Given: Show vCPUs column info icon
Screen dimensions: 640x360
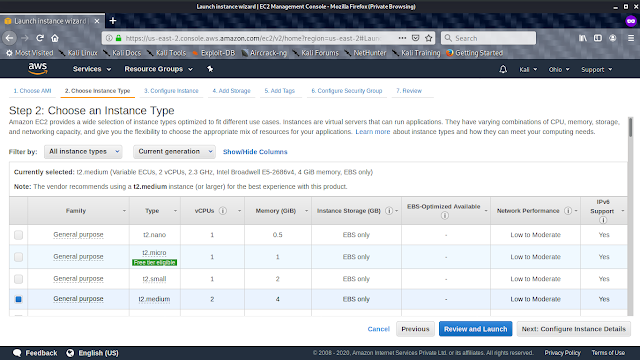Looking at the screenshot, I should coord(223,211).
